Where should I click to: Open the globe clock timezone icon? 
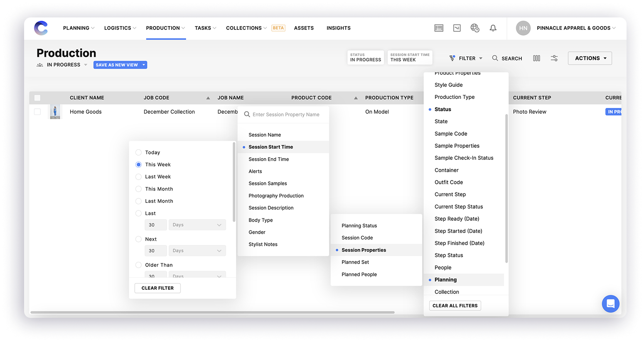475,28
